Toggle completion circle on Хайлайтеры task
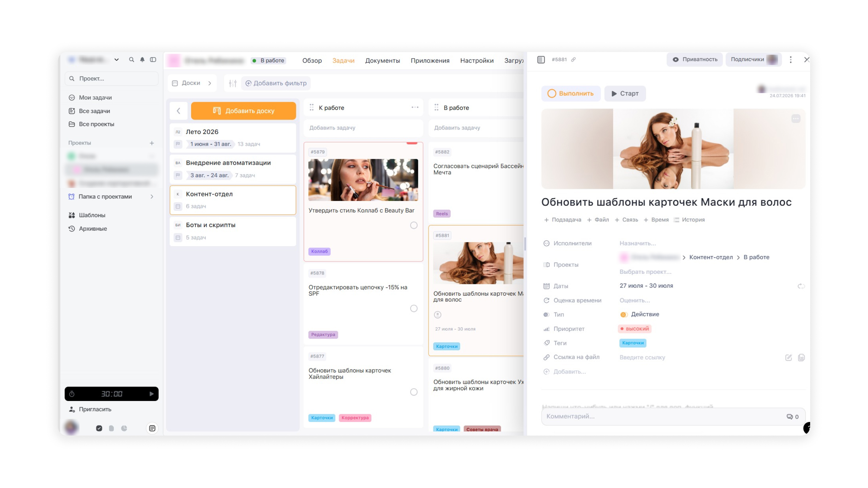This screenshot has width=868, height=488. tap(414, 392)
